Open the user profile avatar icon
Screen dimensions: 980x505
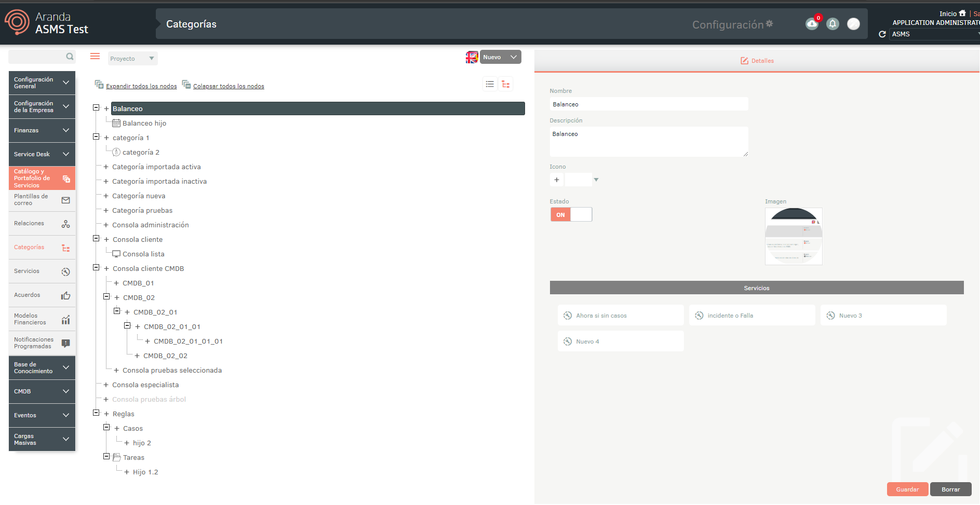(x=853, y=24)
